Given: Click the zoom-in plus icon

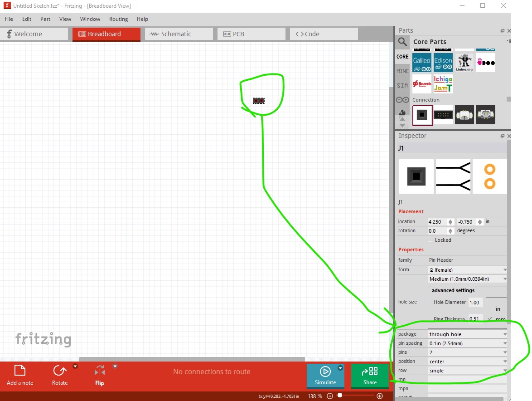Looking at the screenshot, I should click(380, 396).
